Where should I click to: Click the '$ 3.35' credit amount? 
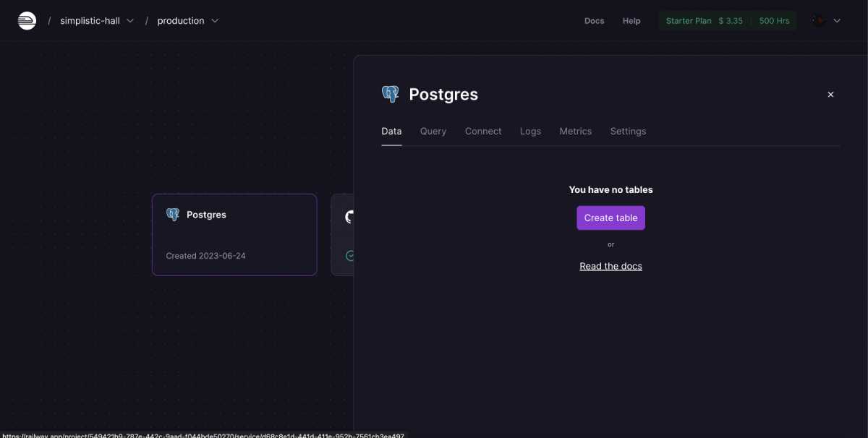731,21
